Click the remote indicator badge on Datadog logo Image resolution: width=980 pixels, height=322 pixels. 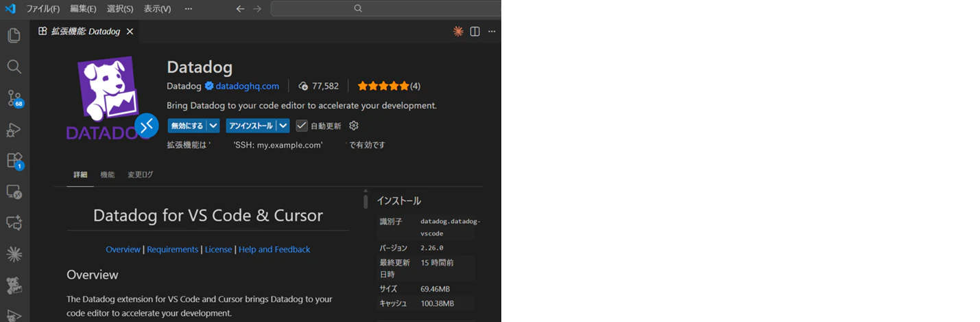(x=147, y=126)
